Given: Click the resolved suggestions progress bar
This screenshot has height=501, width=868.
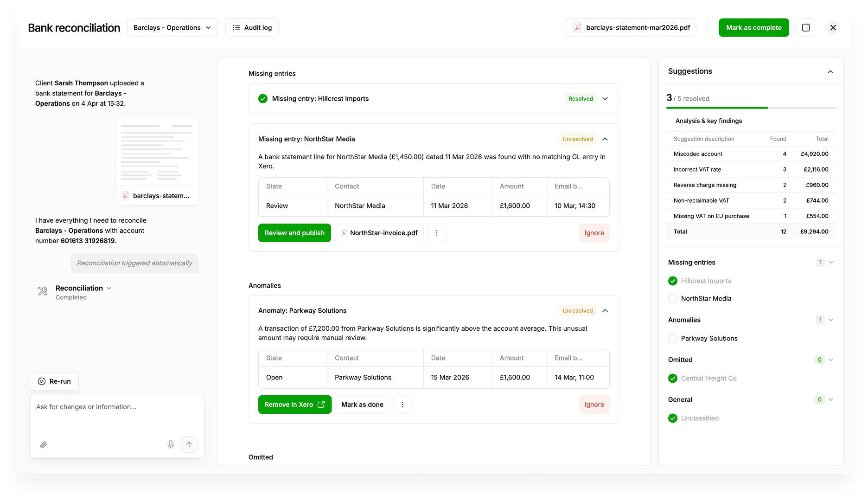Looking at the screenshot, I should pos(751,108).
